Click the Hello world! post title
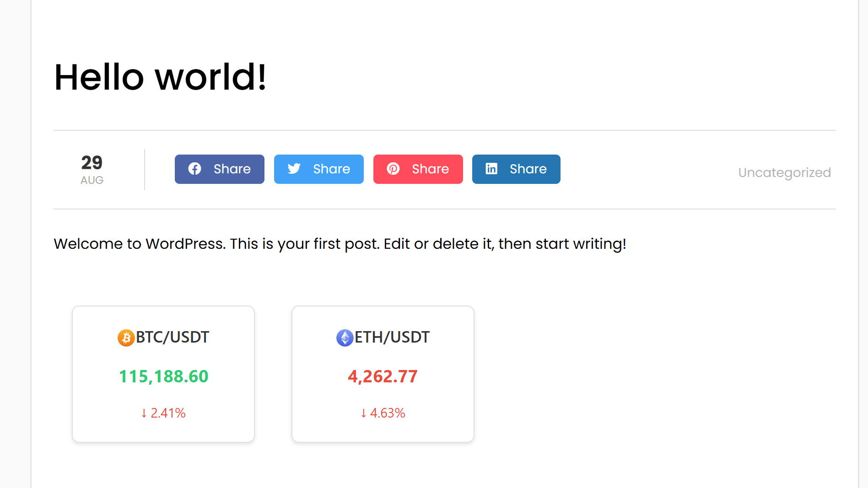 click(160, 77)
